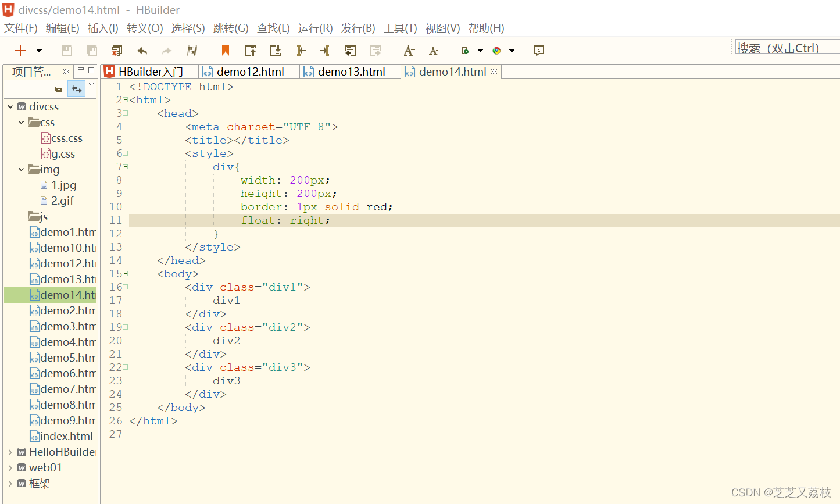Maximize the project manager panel

(x=91, y=70)
